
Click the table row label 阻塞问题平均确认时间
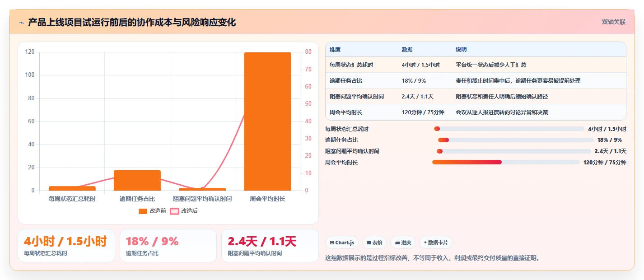357,97
